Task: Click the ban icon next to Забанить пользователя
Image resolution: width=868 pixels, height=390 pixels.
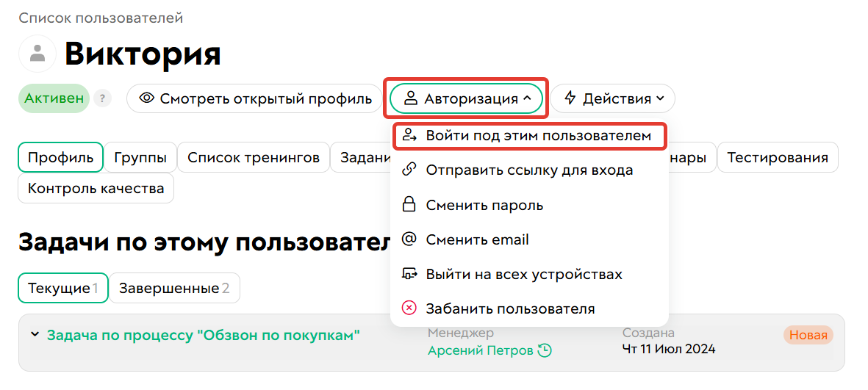Action: coord(409,308)
